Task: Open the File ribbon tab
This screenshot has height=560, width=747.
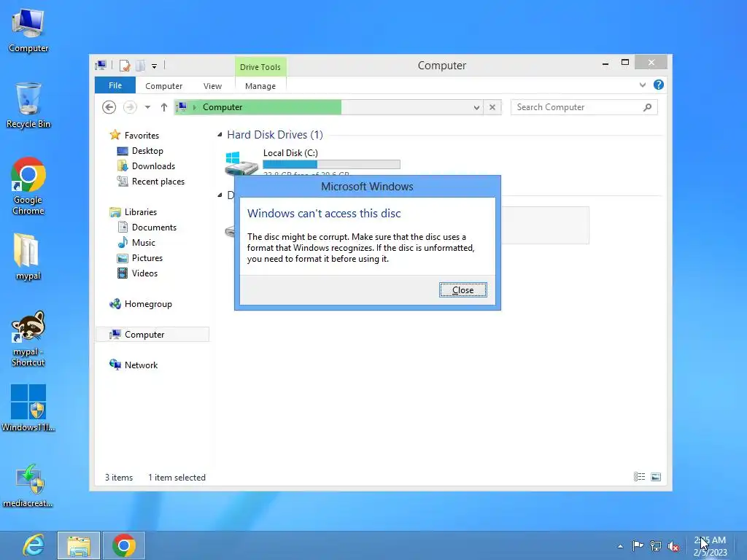Action: click(115, 86)
